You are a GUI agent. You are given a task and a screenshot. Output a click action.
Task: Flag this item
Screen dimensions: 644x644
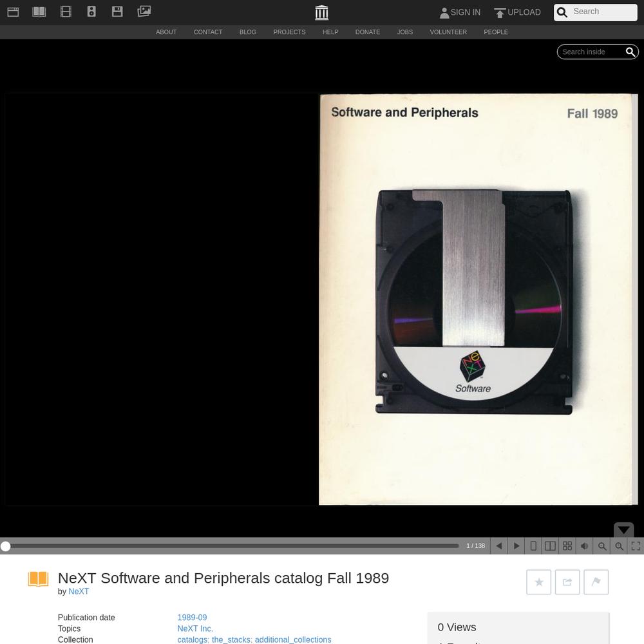[x=596, y=582]
